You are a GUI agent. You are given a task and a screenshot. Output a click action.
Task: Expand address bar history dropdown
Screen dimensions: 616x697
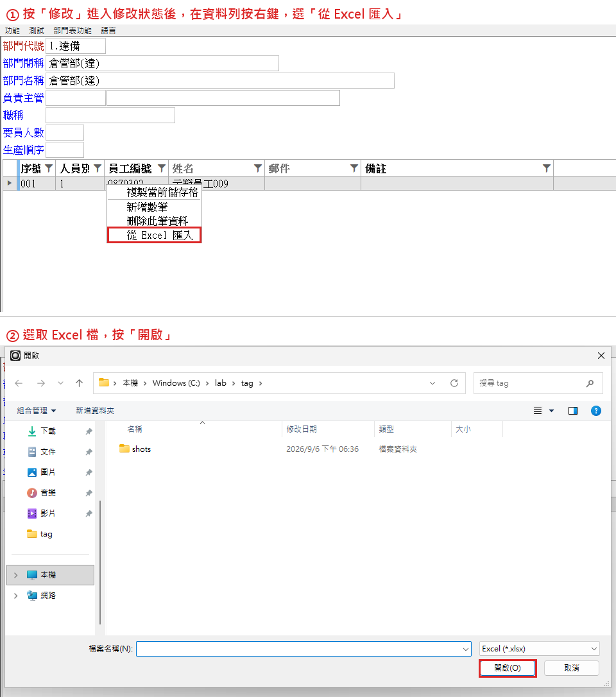click(432, 383)
